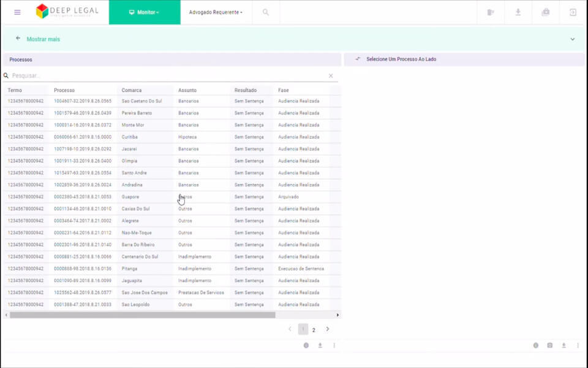Go to next page with right chevron

[327, 329]
